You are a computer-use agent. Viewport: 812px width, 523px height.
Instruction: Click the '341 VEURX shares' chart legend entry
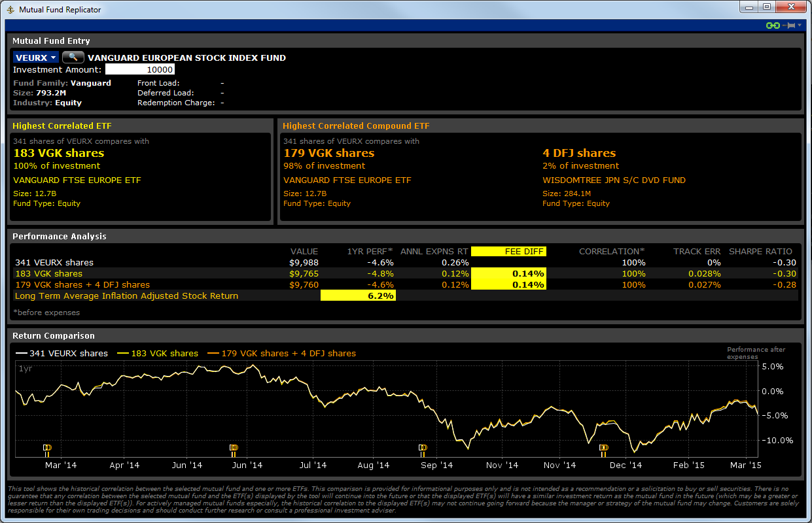click(x=61, y=353)
